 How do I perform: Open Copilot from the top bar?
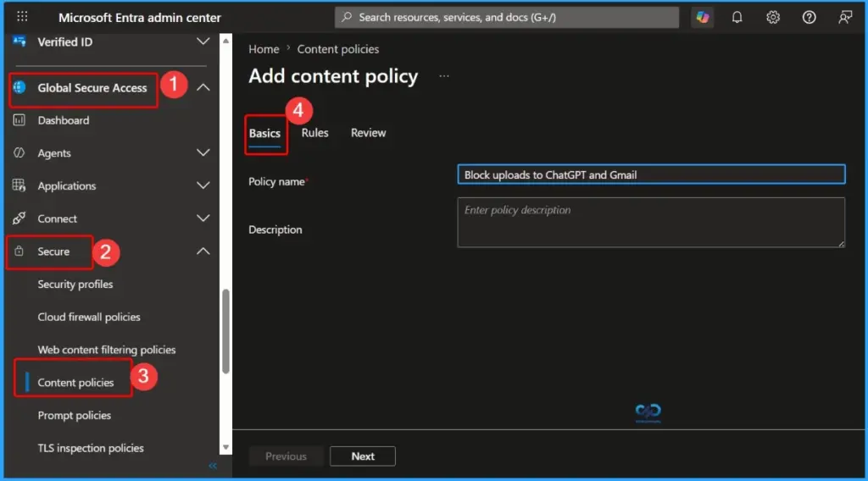point(703,17)
